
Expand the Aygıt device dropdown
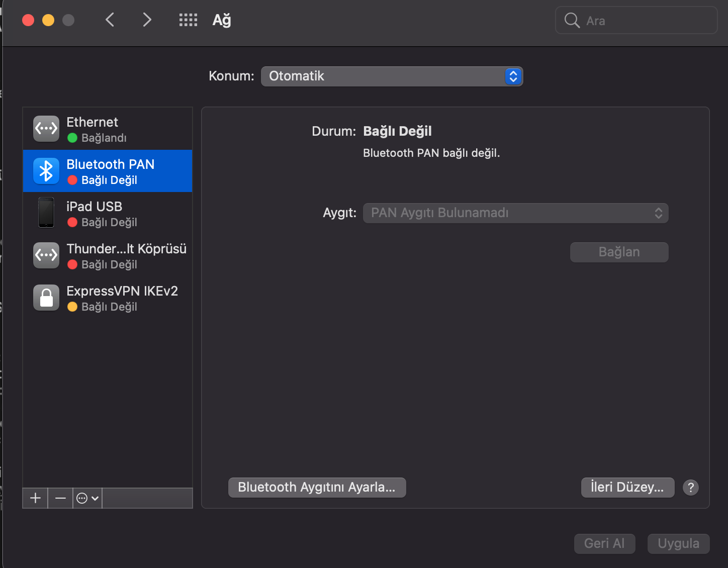click(x=515, y=213)
